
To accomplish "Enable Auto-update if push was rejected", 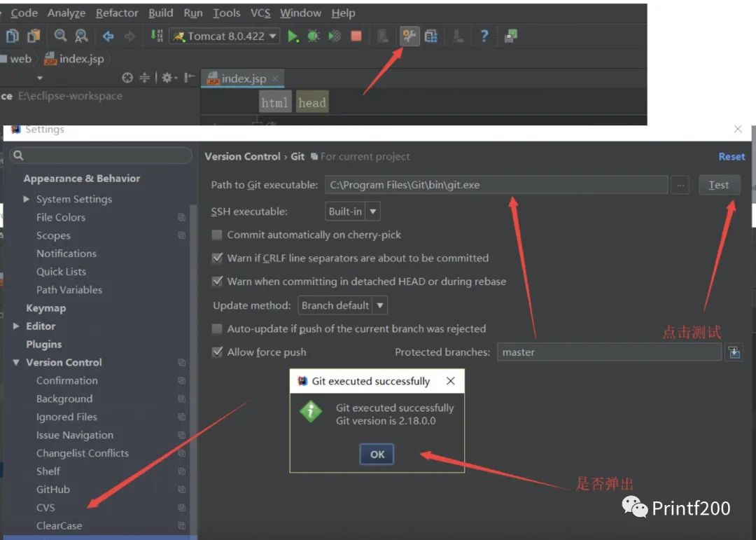I will click(x=218, y=329).
